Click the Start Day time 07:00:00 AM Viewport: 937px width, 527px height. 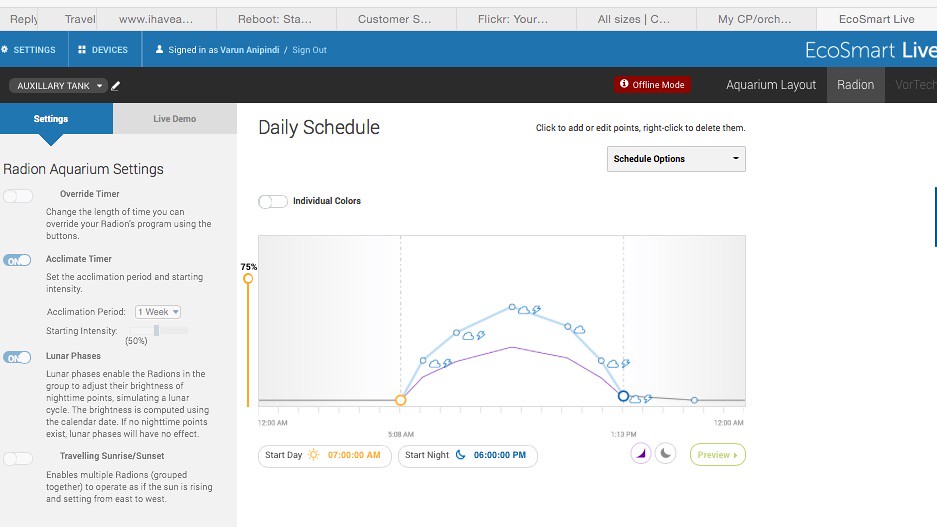pyautogui.click(x=354, y=455)
